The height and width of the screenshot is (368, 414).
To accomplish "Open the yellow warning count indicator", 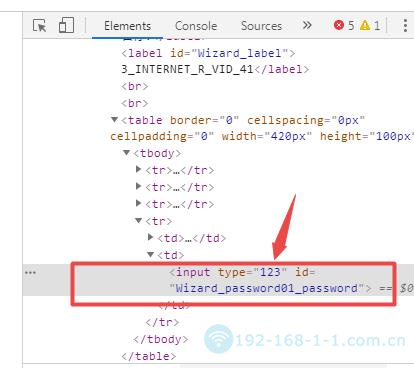I will pyautogui.click(x=370, y=25).
